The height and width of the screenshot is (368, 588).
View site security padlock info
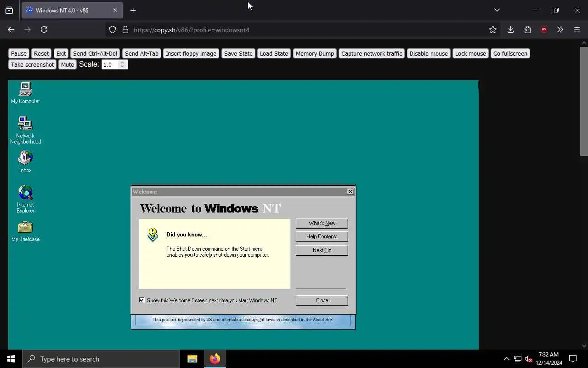(x=125, y=29)
